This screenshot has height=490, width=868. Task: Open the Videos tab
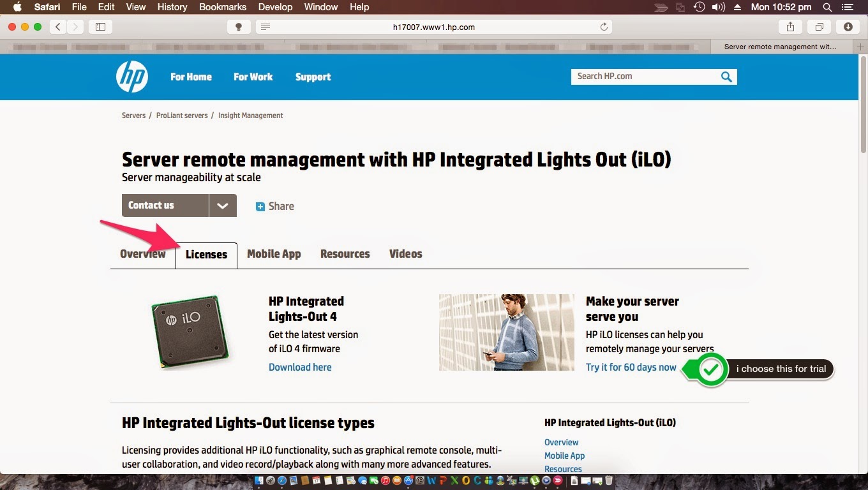406,254
